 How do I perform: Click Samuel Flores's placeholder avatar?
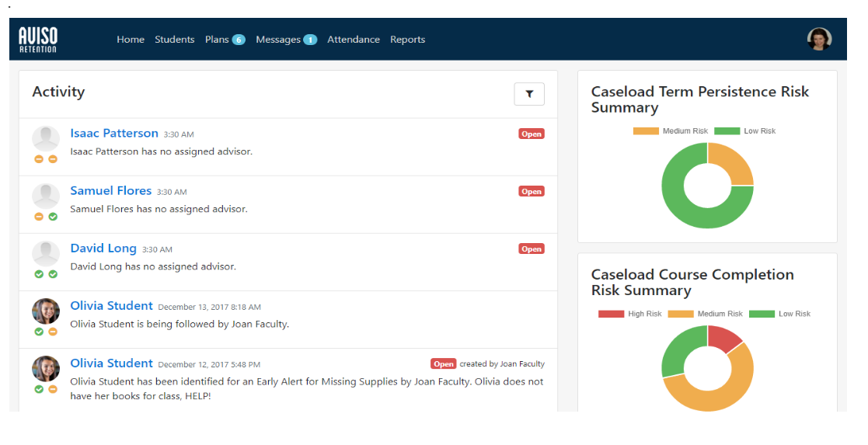point(46,196)
